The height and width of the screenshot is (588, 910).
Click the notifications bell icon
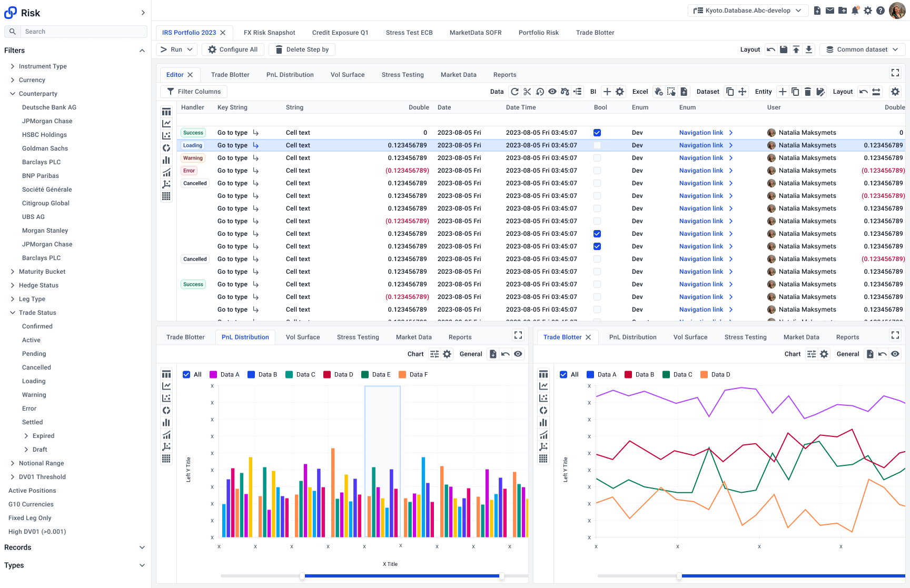tap(855, 11)
